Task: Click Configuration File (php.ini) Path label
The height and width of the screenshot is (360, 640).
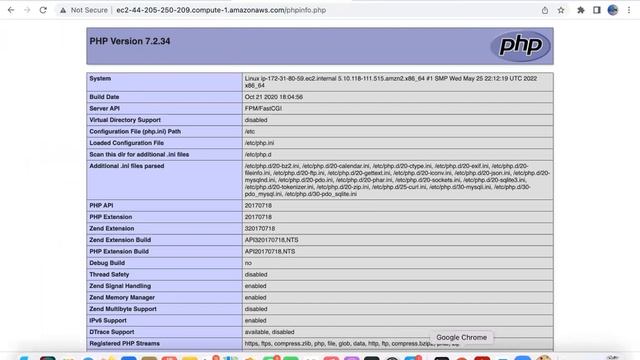Action: point(135,131)
